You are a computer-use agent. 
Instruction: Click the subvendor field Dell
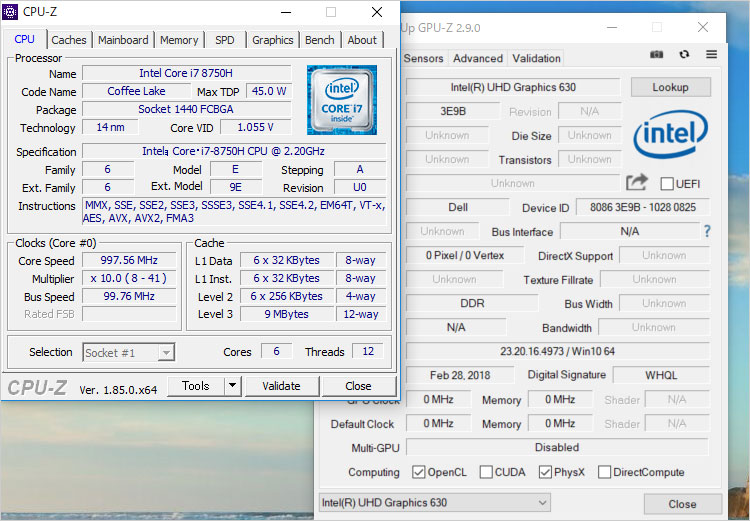tap(458, 207)
